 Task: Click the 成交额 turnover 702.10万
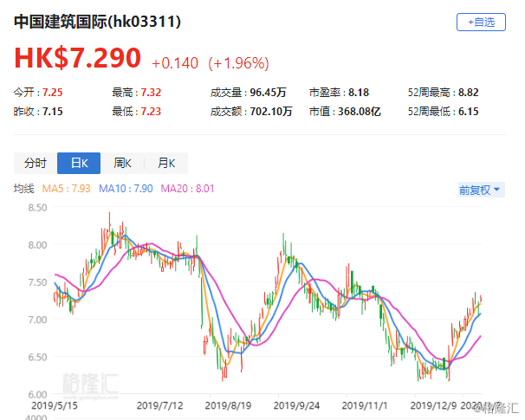click(271, 112)
